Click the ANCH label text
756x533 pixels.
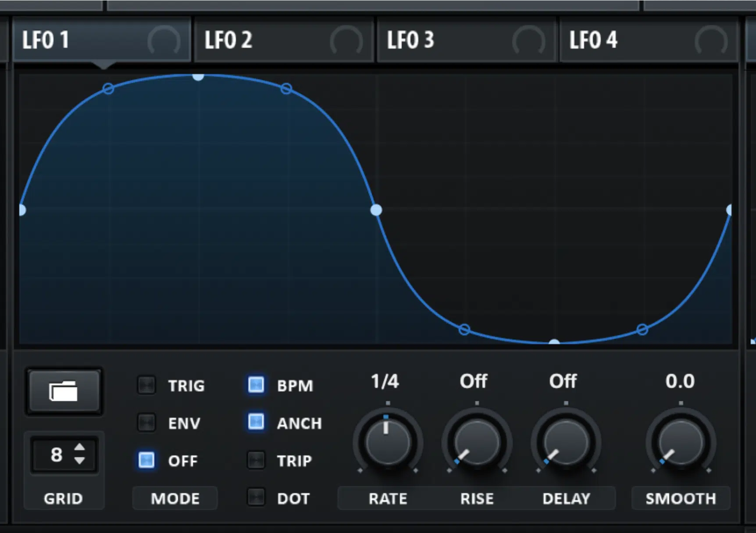tap(300, 423)
